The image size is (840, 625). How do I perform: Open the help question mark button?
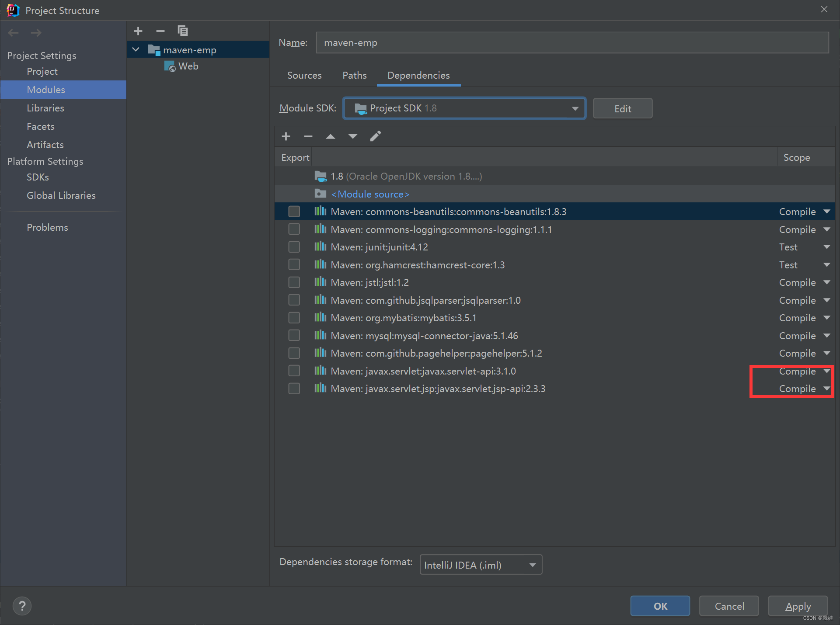point(22,606)
